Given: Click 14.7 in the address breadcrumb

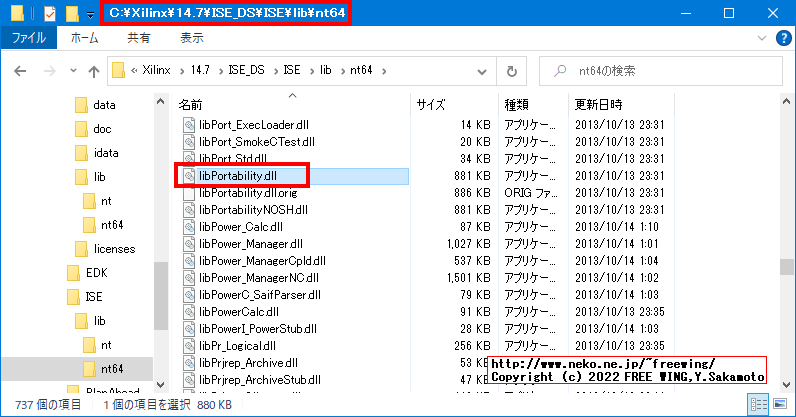Looking at the screenshot, I should [x=200, y=70].
